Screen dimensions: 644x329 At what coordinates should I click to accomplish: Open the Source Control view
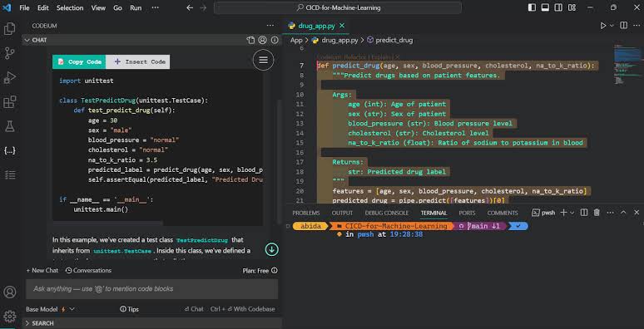point(9,53)
